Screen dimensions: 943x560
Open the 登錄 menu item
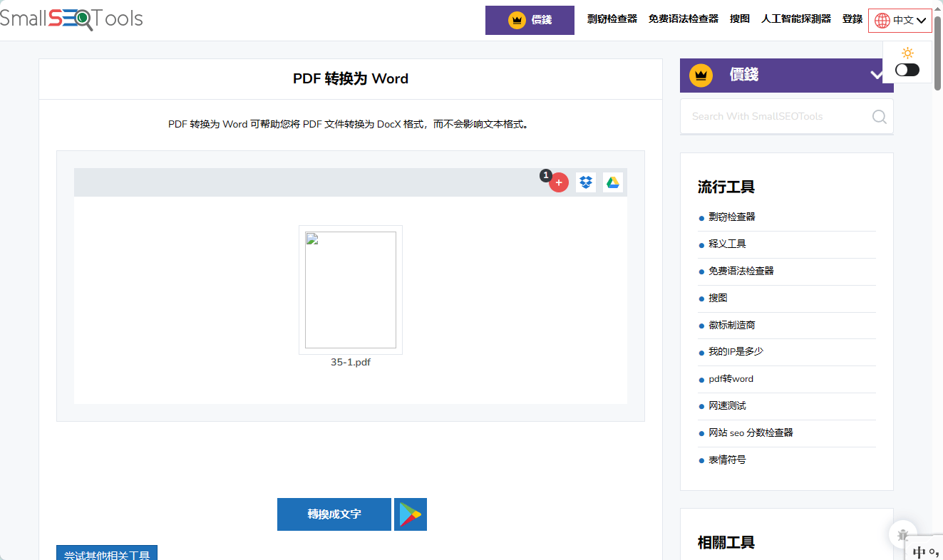(x=852, y=19)
